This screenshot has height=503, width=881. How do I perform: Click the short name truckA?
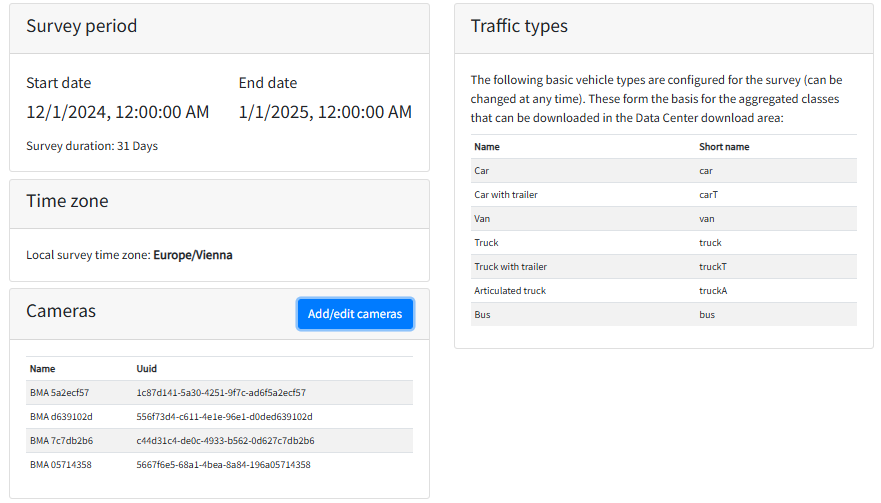713,291
